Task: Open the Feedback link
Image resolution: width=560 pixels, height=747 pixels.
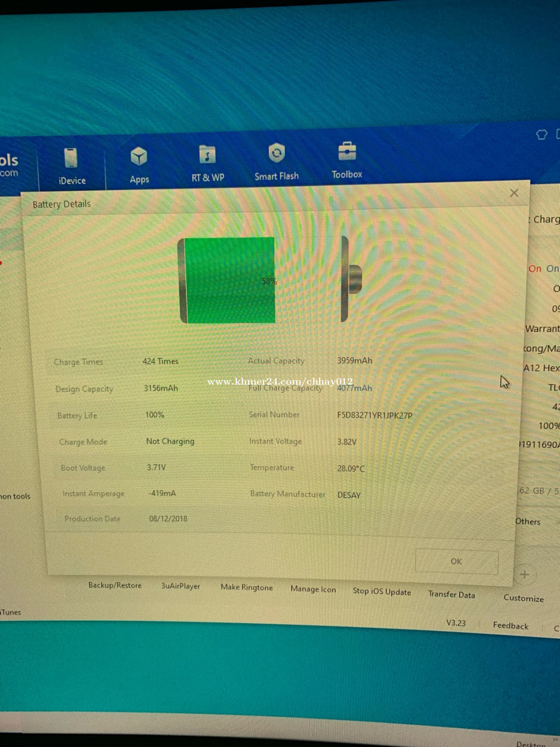Action: (510, 625)
